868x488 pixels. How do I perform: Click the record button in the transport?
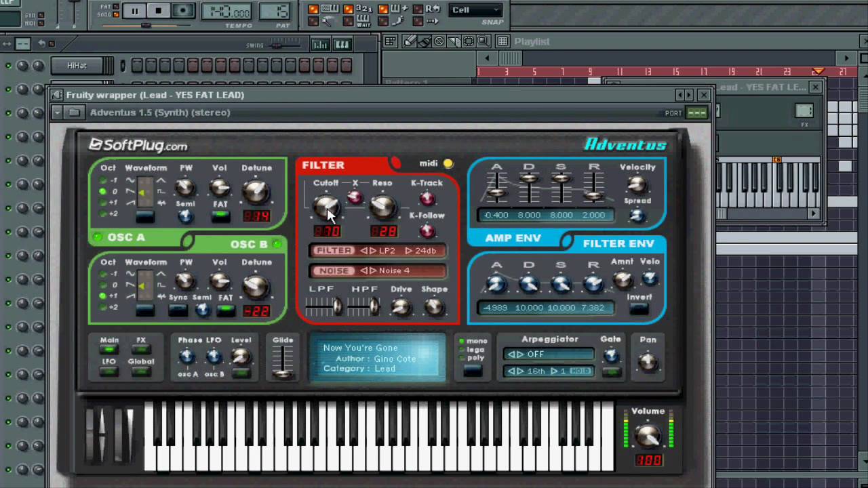[x=182, y=11]
